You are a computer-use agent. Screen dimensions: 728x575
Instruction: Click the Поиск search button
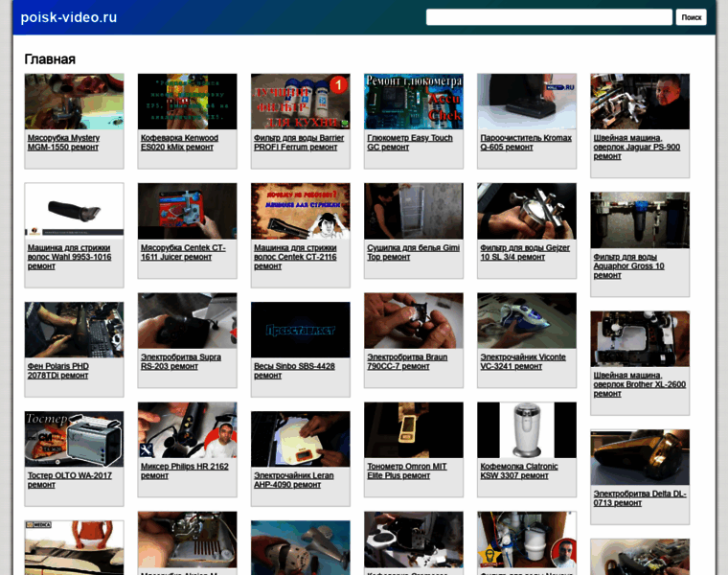[x=691, y=17]
